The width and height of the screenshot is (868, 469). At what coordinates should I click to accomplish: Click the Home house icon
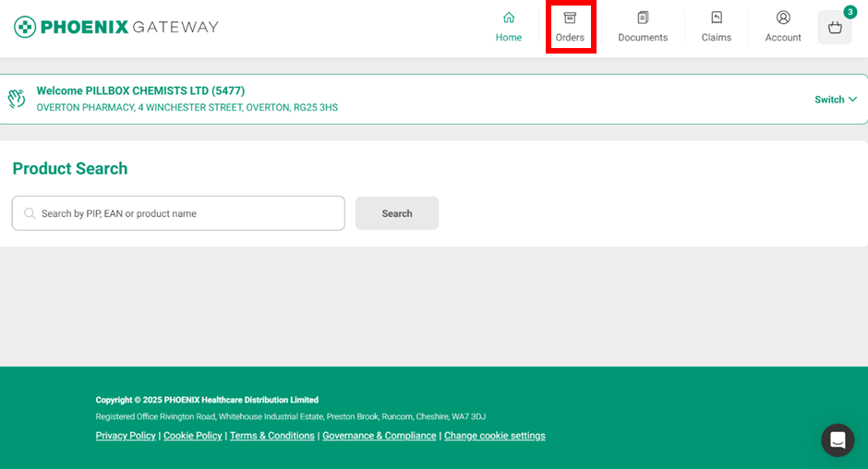pos(509,18)
